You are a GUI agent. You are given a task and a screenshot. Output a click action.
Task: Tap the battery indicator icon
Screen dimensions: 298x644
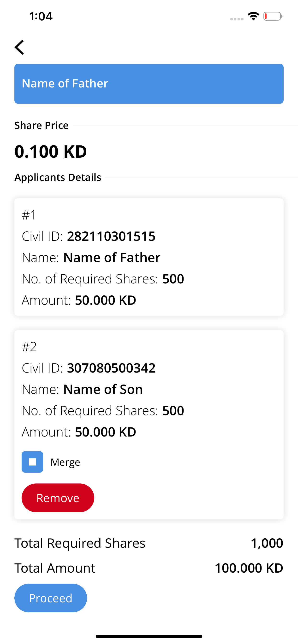click(273, 16)
